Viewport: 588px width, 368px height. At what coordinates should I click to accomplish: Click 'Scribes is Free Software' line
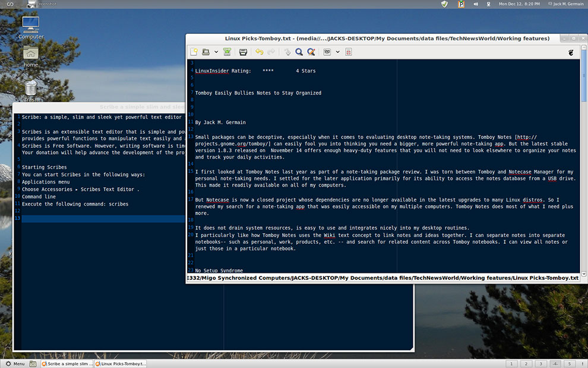(x=103, y=146)
